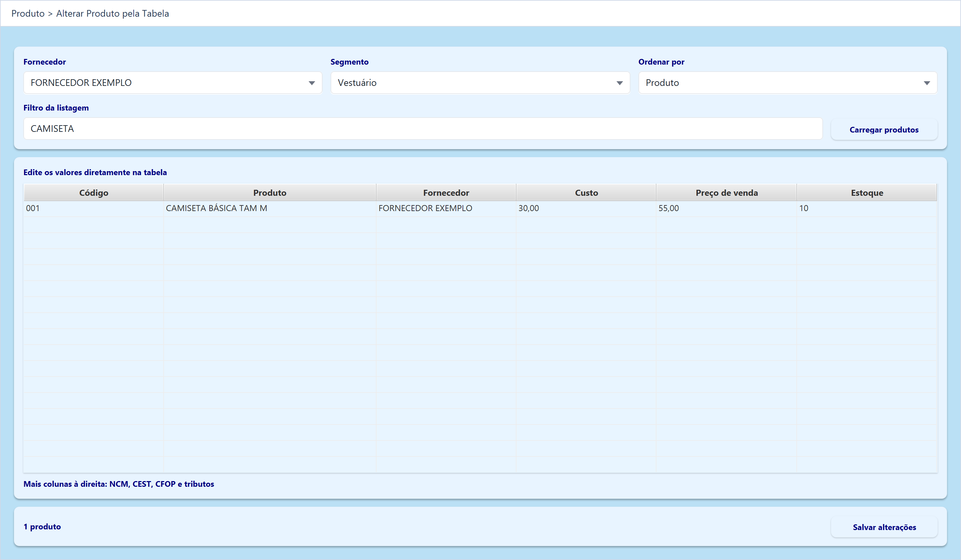Click the Preço de venda column header
The height and width of the screenshot is (560, 961).
pos(726,193)
